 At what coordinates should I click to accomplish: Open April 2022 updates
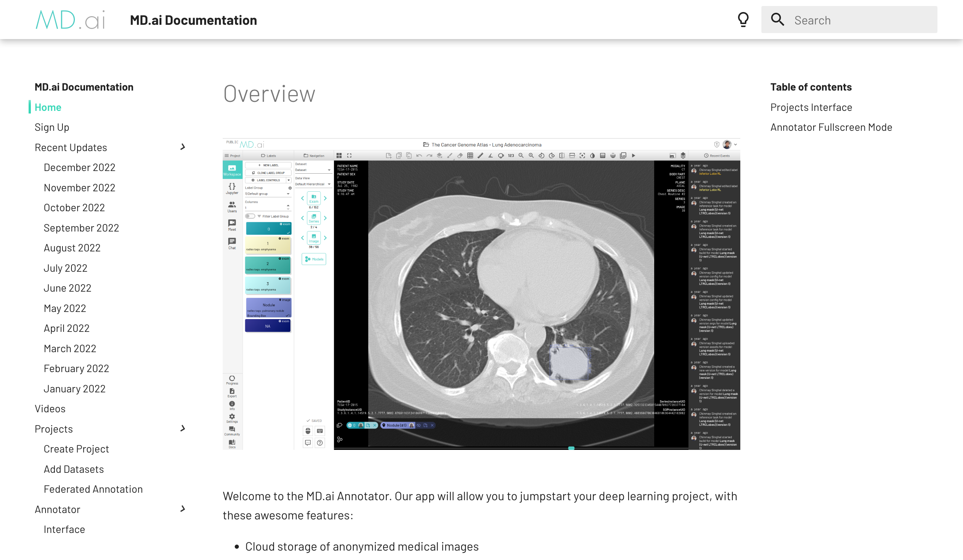(67, 328)
